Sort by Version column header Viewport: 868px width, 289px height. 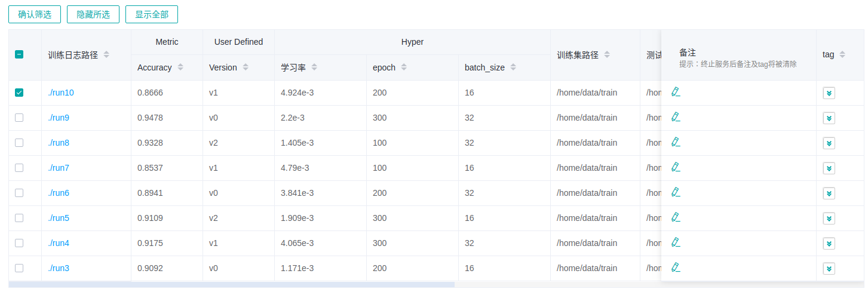pos(246,67)
